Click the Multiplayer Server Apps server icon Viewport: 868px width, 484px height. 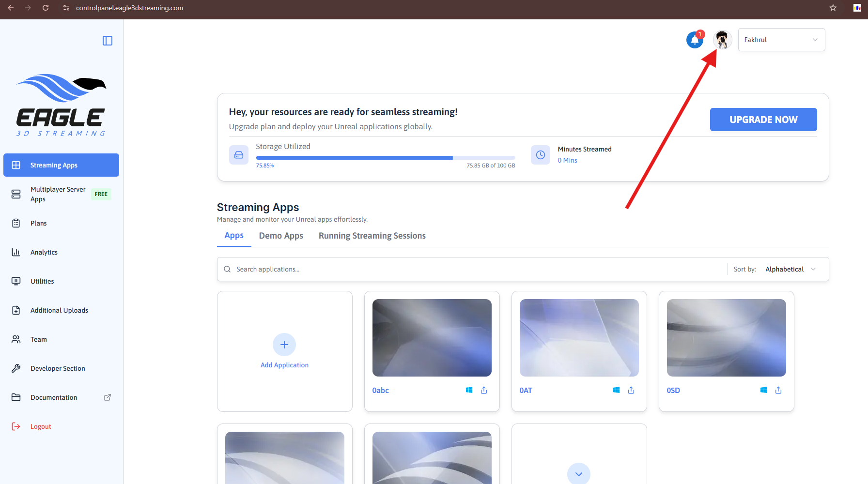(16, 194)
